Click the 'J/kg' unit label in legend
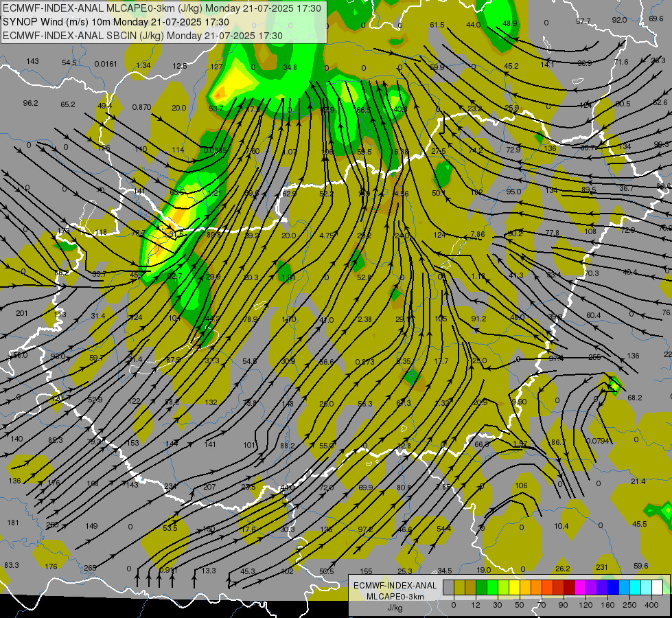 (395, 608)
